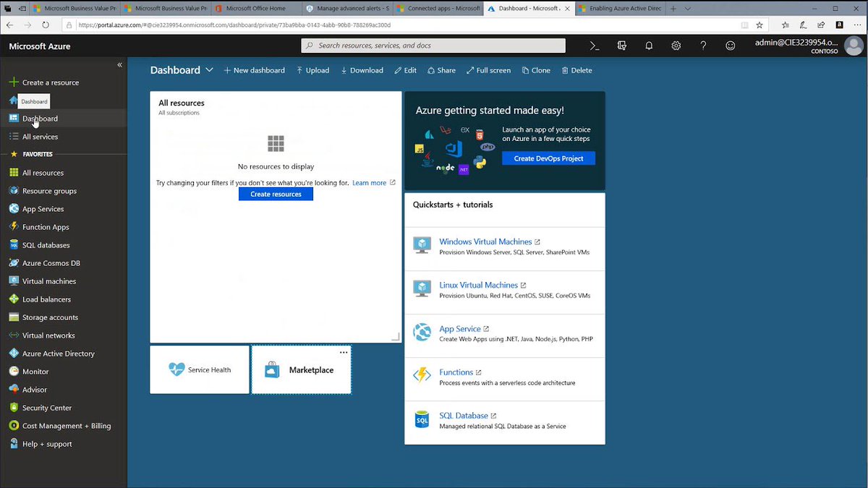
Task: Switch to Enabling Azure Active Directory tab
Action: 620,9
